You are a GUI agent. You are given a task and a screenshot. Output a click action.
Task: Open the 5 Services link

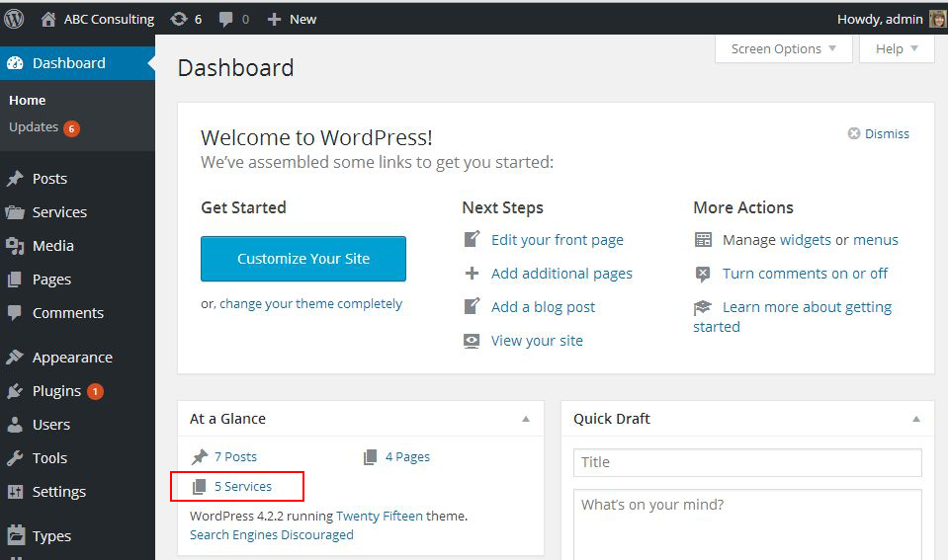coord(243,486)
